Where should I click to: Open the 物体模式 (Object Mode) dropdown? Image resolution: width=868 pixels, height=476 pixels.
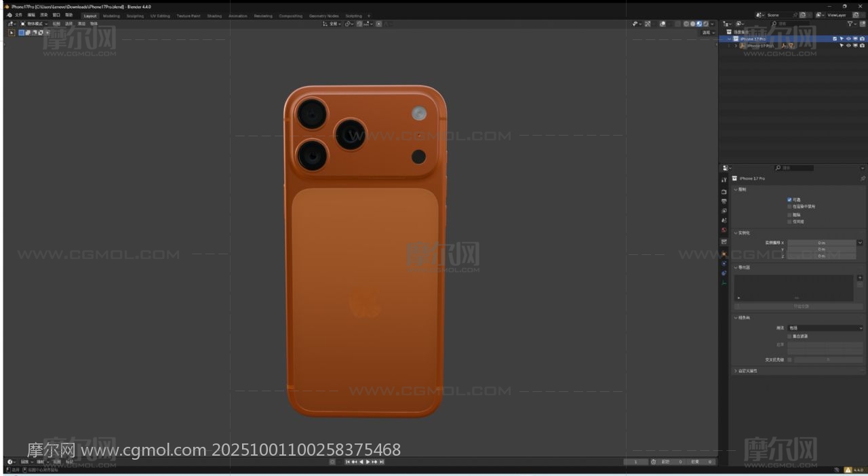coord(34,24)
